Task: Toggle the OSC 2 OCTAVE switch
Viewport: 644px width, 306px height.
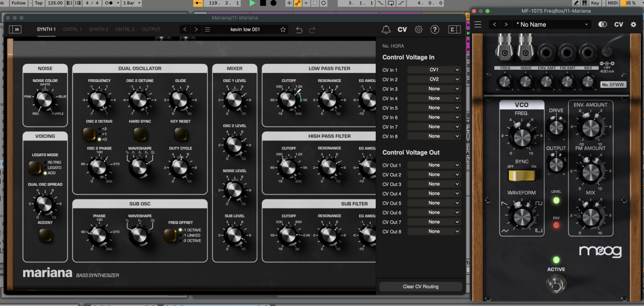Action: (89, 133)
